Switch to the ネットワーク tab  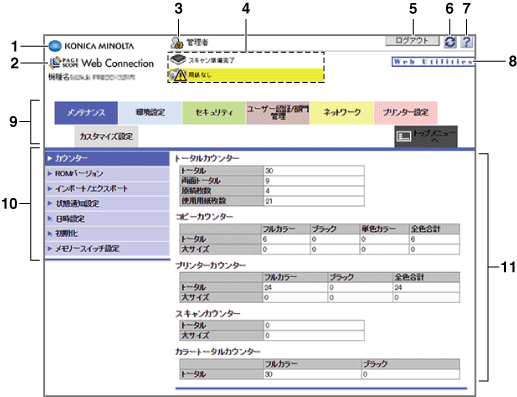(342, 113)
